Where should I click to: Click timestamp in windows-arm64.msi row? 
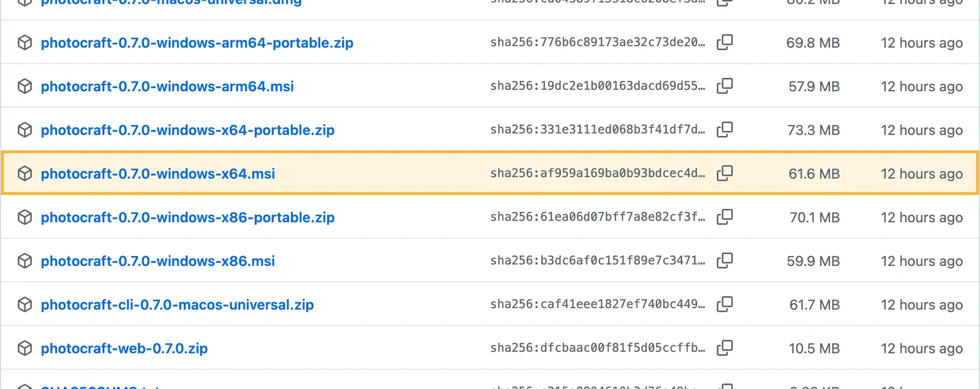click(x=922, y=86)
